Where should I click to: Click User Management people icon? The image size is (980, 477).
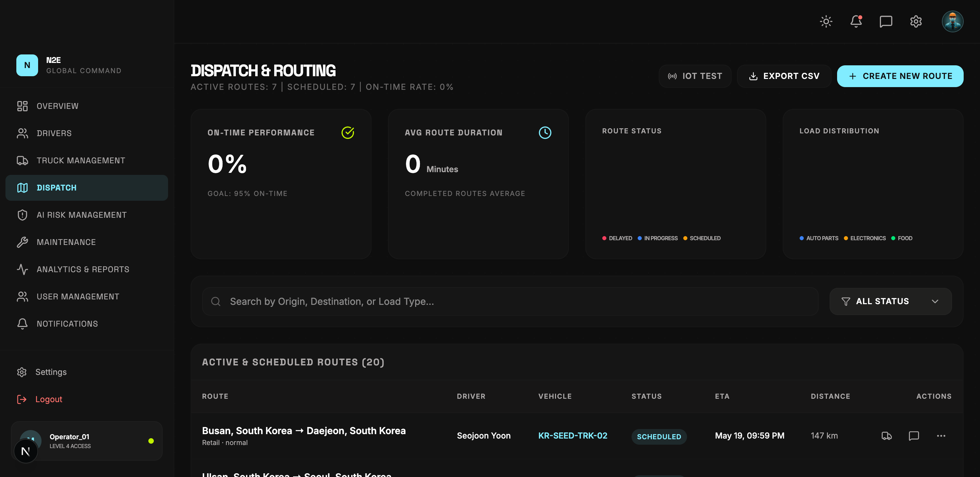(22, 296)
